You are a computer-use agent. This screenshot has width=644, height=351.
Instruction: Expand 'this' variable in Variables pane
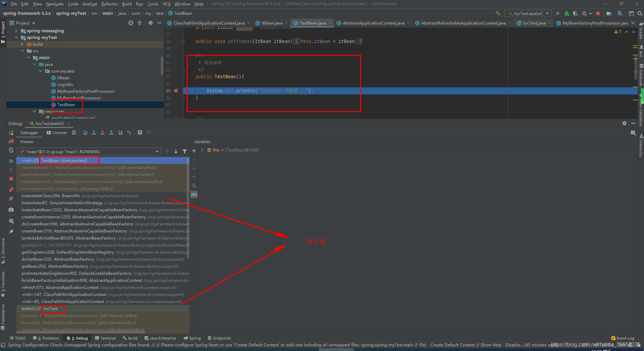pyautogui.click(x=202, y=150)
